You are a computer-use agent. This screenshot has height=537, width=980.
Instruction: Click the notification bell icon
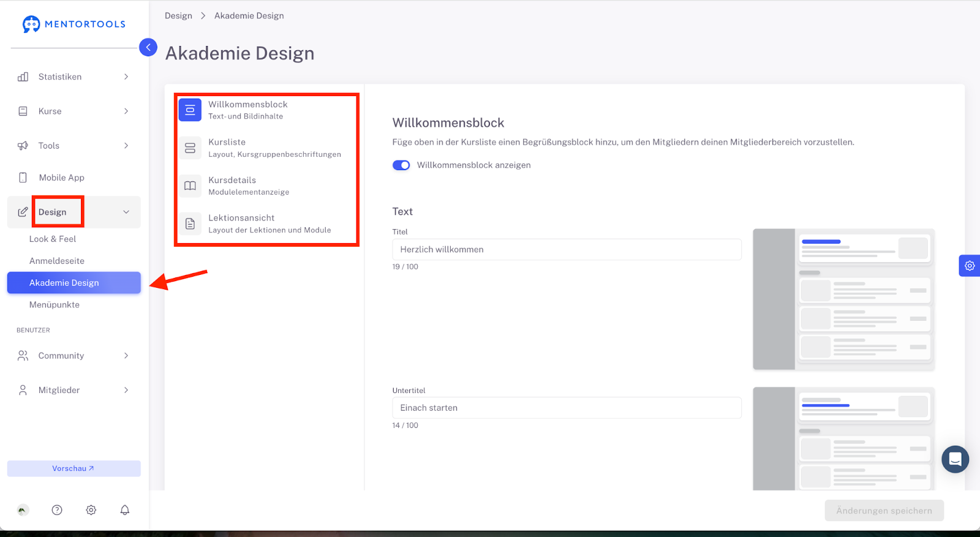click(x=125, y=510)
